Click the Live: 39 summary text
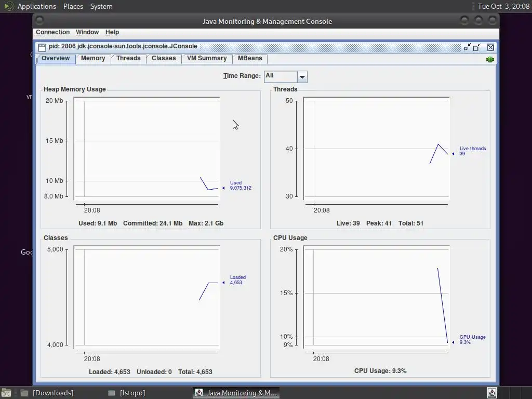This screenshot has width=532, height=399. tap(348, 223)
